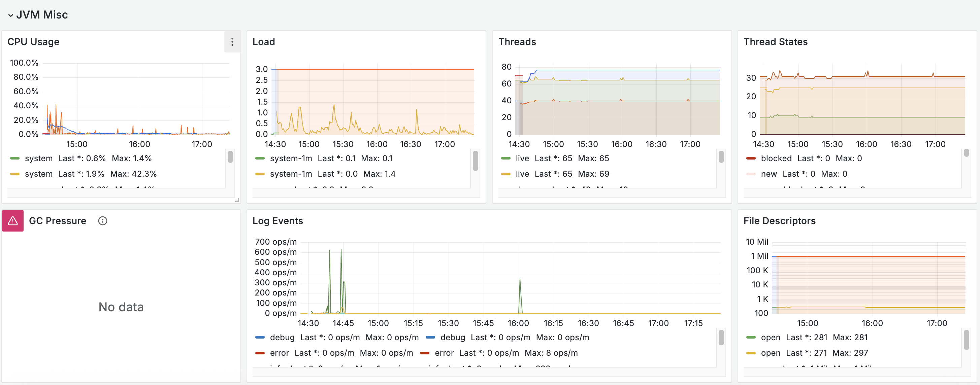Click the green live swatch in Threads legend
This screenshot has height=385, width=980.
[505, 159]
